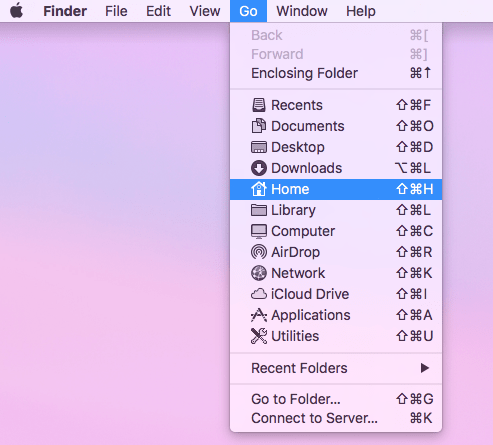The image size is (493, 445).
Task: Select the Home entry label
Action: coord(290,189)
